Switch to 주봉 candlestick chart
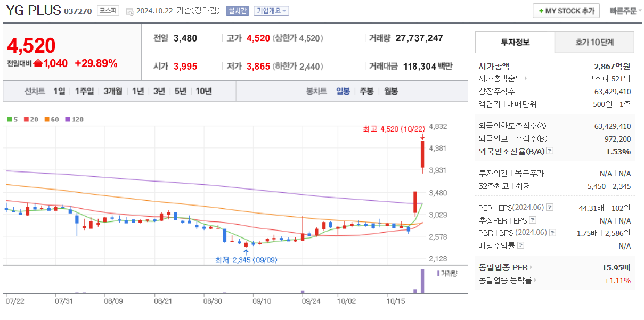Screen dimensions: 644x320 click(366, 91)
